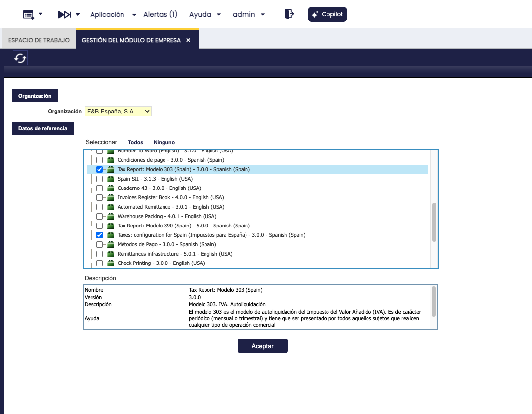Expand the admin user dropdown

pos(248,15)
